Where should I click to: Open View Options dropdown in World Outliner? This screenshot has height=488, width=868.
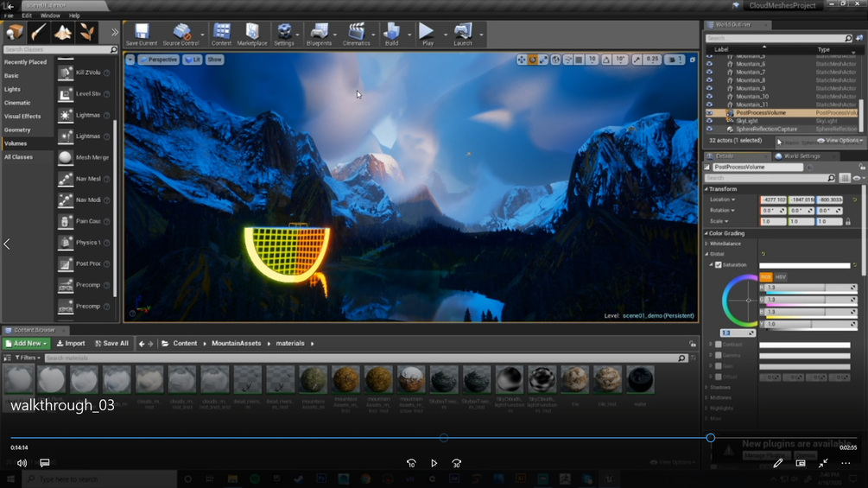[x=839, y=141]
